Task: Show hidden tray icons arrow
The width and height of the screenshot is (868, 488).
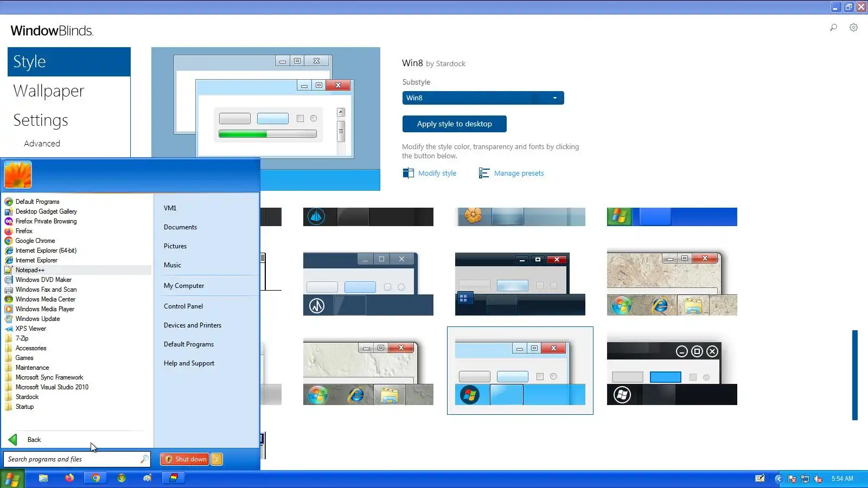Action: point(778,479)
